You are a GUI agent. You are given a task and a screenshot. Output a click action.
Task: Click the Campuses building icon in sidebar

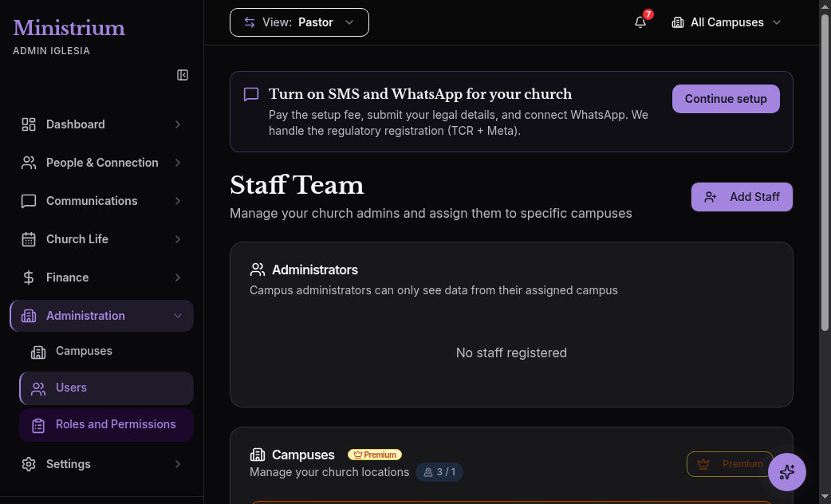click(x=38, y=352)
